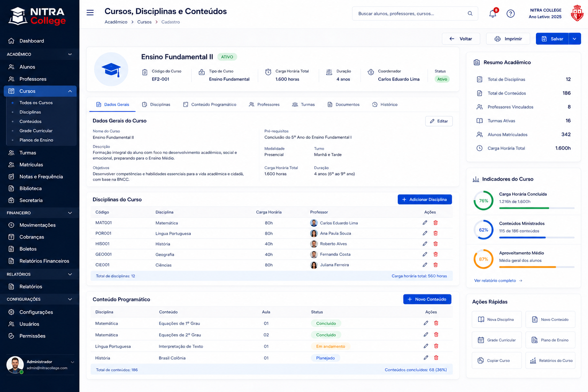This screenshot has height=392, width=588.
Task: Edit the HIS001 História discipline
Action: tap(425, 244)
